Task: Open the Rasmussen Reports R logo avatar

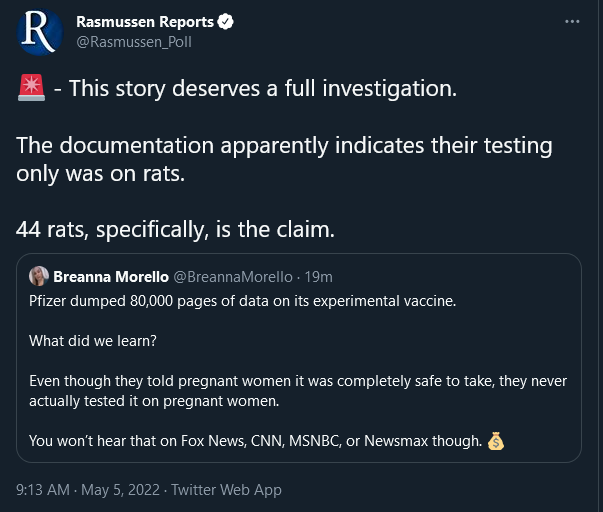Action: [40, 32]
